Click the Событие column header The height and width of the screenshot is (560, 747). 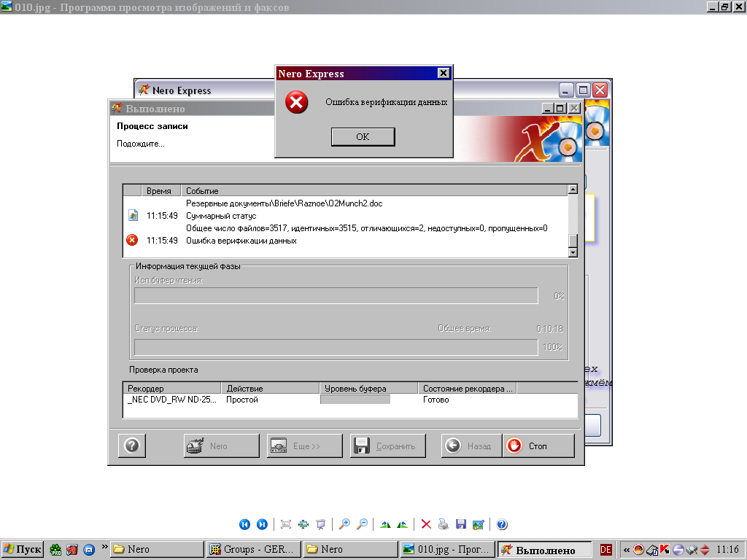[x=374, y=190]
